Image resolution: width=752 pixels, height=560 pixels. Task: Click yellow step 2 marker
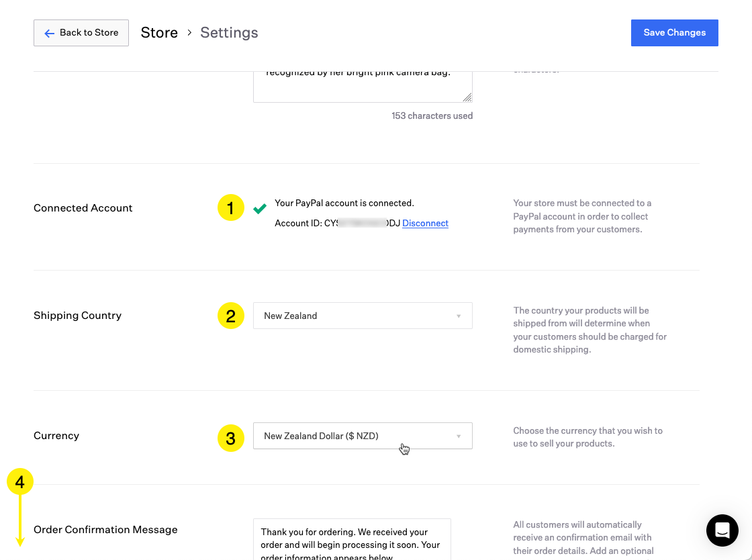point(230,316)
